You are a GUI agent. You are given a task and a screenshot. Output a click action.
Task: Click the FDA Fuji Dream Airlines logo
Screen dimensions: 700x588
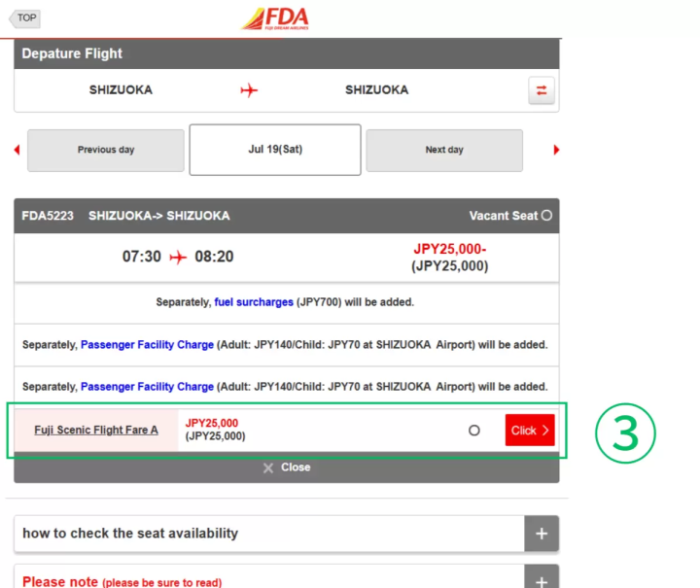tap(275, 18)
